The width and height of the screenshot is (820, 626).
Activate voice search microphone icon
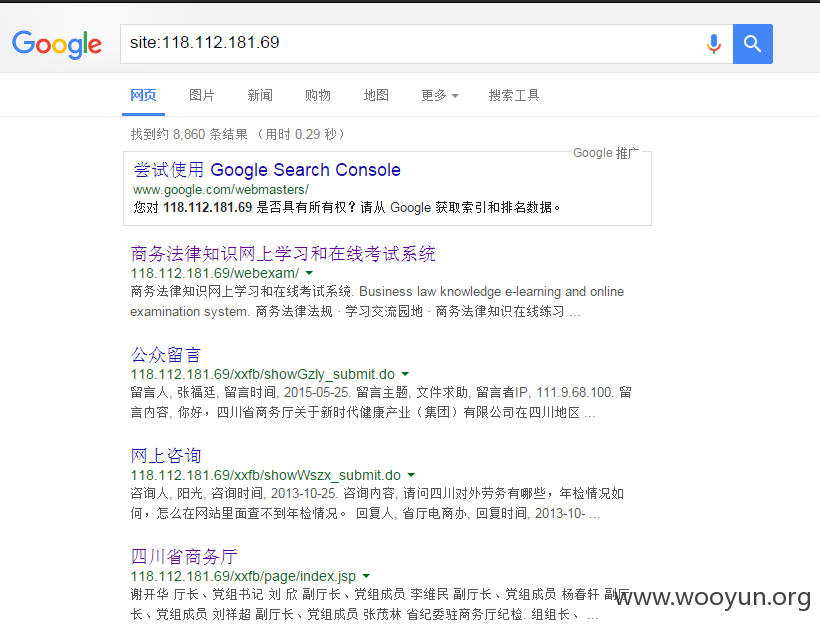click(x=713, y=44)
